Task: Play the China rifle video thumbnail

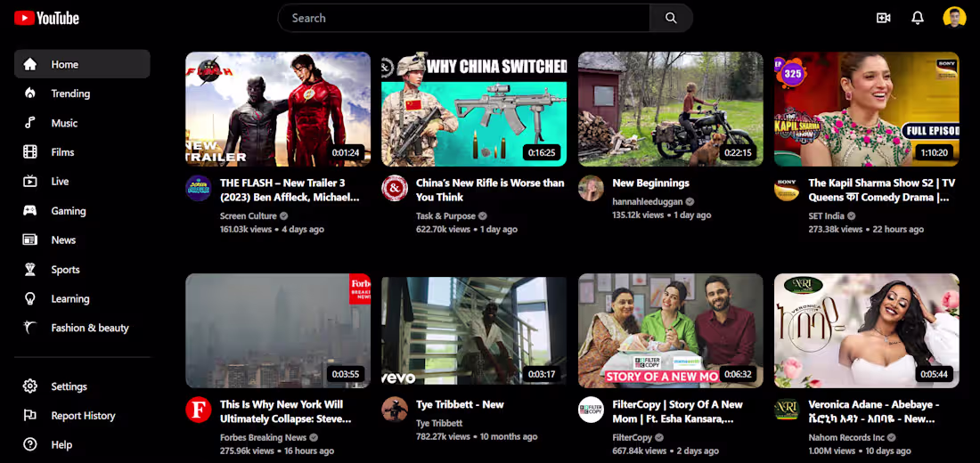Action: [474, 109]
